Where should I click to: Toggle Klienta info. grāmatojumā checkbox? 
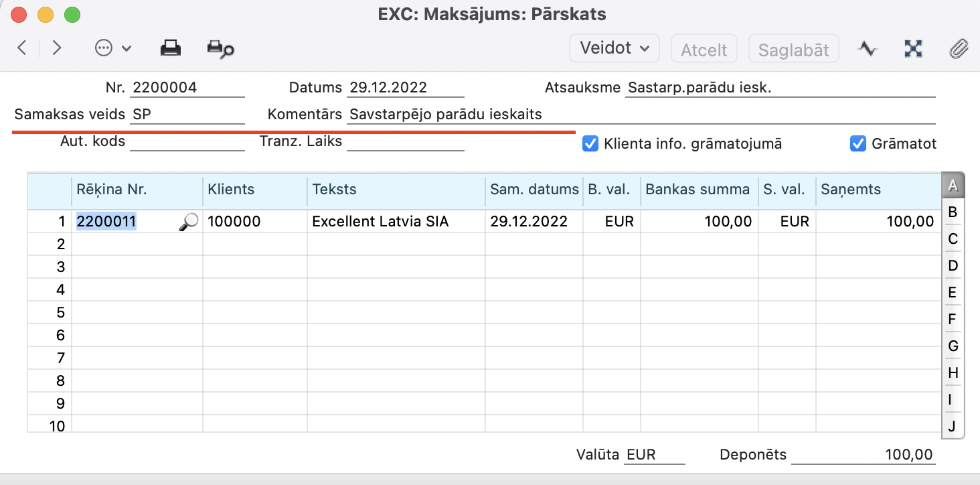coord(590,143)
